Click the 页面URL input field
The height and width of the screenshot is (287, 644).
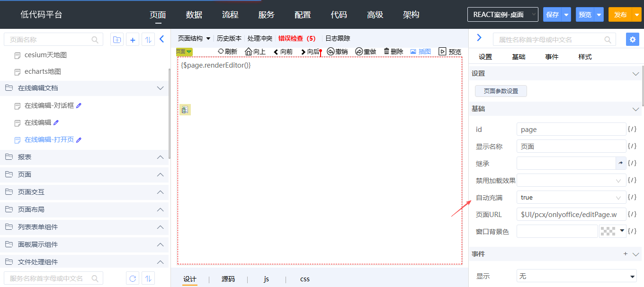pyautogui.click(x=571, y=215)
